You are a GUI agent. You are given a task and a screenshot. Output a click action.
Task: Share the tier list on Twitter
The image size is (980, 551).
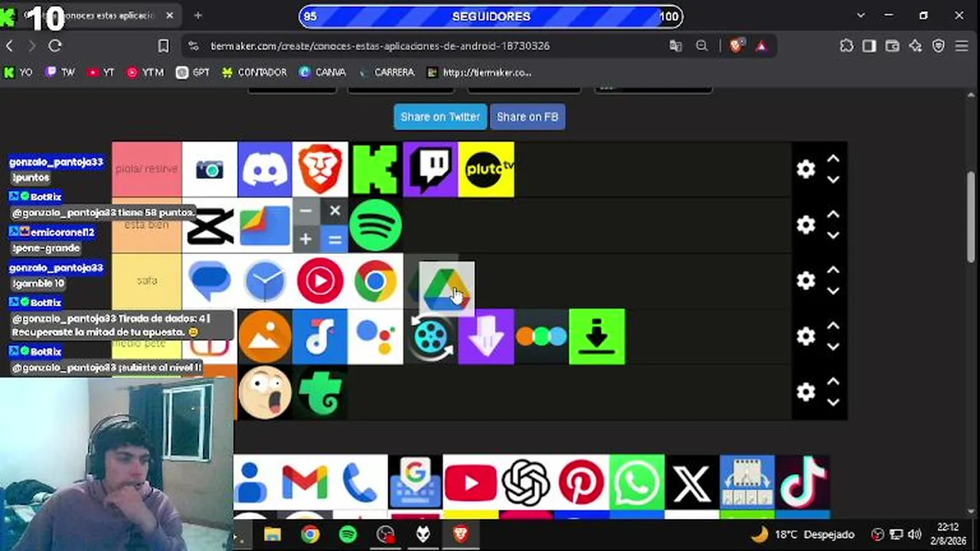(440, 117)
